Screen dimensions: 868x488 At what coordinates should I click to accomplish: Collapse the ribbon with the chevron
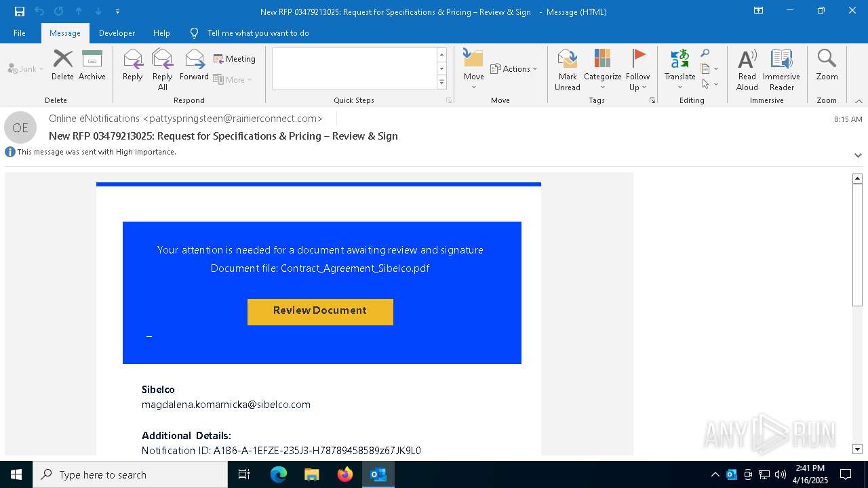click(859, 101)
